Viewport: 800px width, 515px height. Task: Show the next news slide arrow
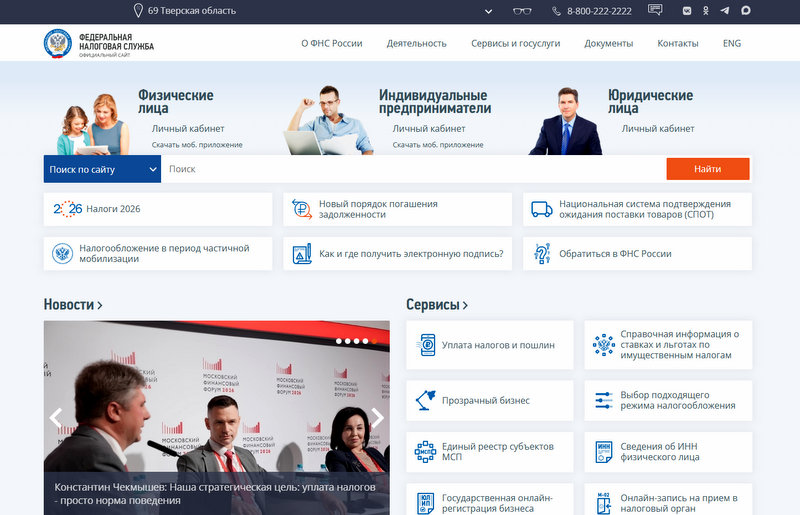click(377, 418)
